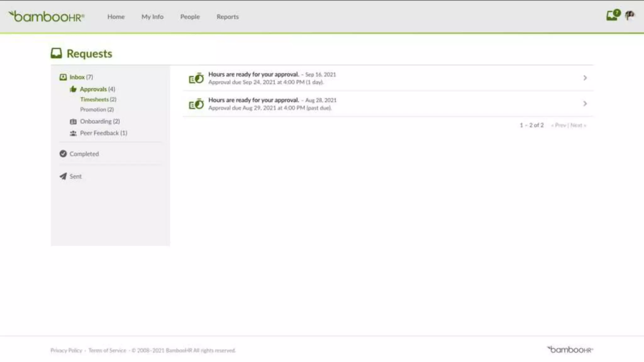Click the user profile avatar
Viewport: 644px width, 362px height.
pos(630,15)
